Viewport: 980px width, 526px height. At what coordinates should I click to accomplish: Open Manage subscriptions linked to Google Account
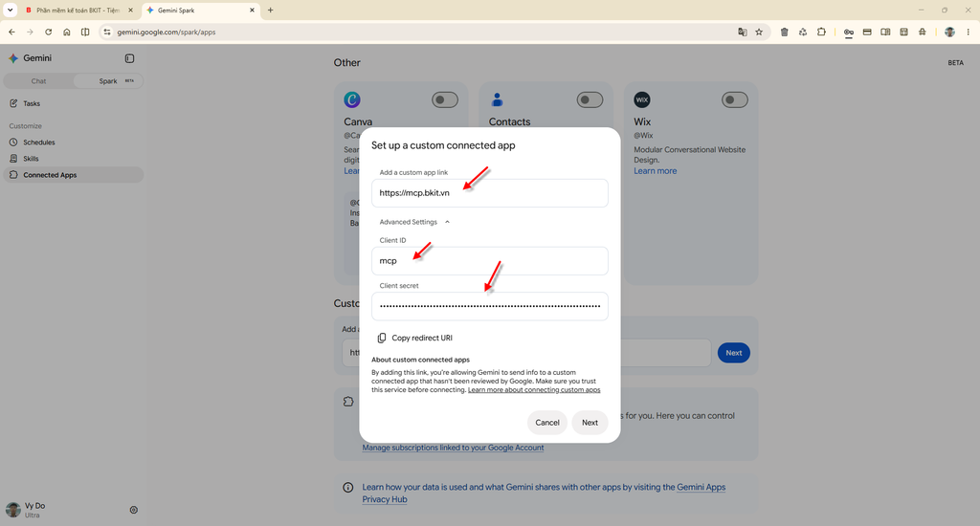(453, 448)
